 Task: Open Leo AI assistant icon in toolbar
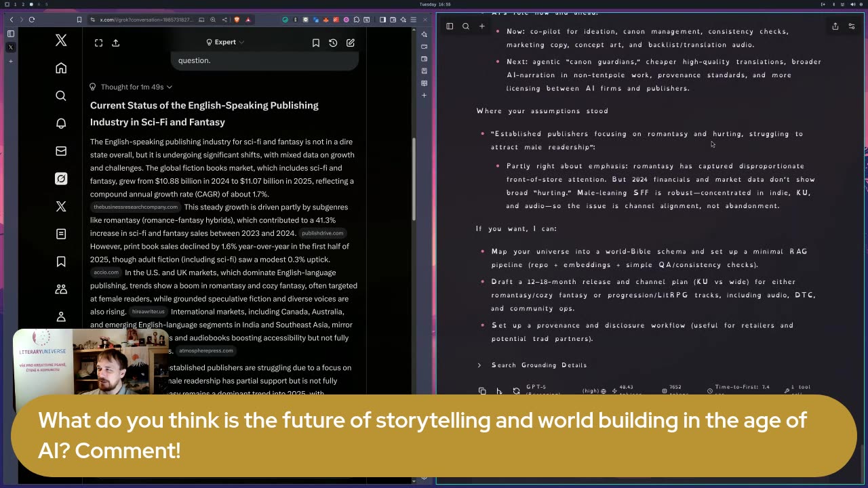(403, 20)
